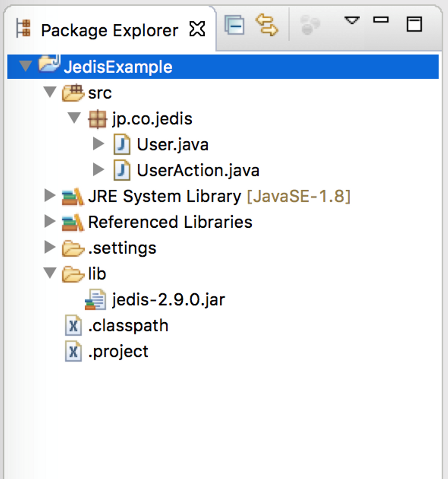Image resolution: width=448 pixels, height=479 pixels.
Task: Click the .settings folder icon
Action: [73, 248]
